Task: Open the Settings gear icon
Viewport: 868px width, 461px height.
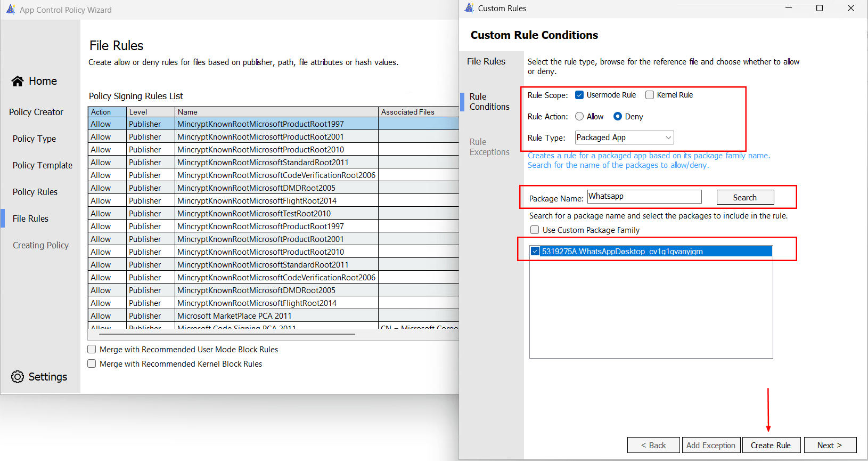Action: click(18, 377)
